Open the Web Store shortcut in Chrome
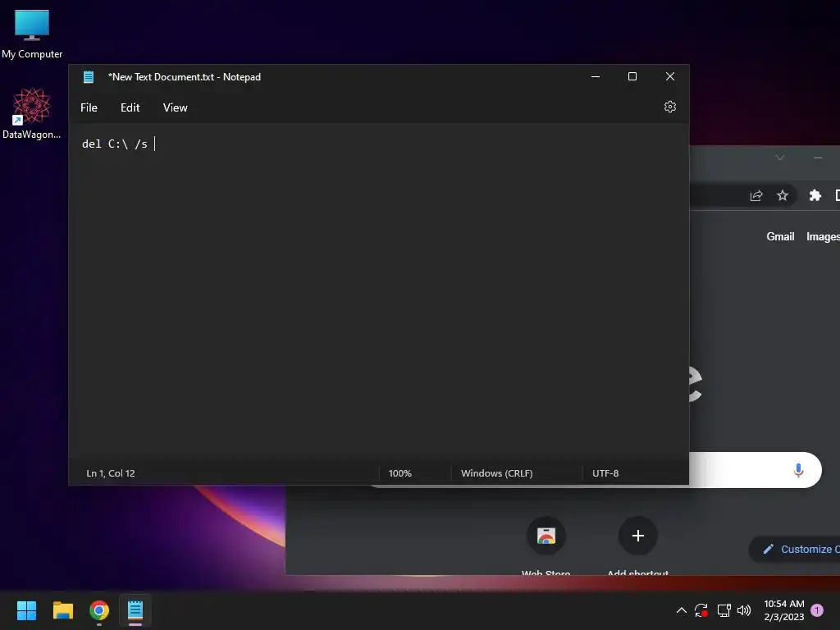This screenshot has height=630, width=840. [x=546, y=546]
